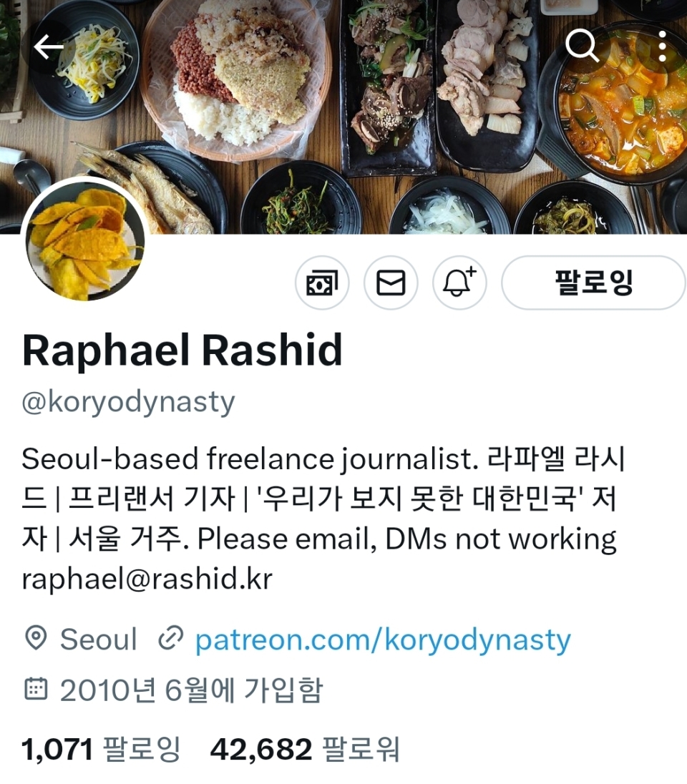Tap the tip money icon button
The width and height of the screenshot is (687, 784).
(x=322, y=283)
